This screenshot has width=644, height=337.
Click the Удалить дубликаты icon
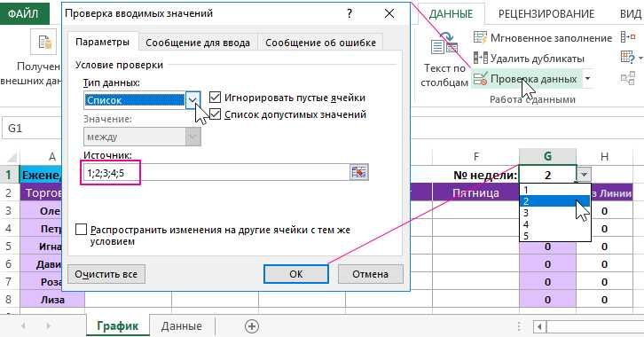481,58
